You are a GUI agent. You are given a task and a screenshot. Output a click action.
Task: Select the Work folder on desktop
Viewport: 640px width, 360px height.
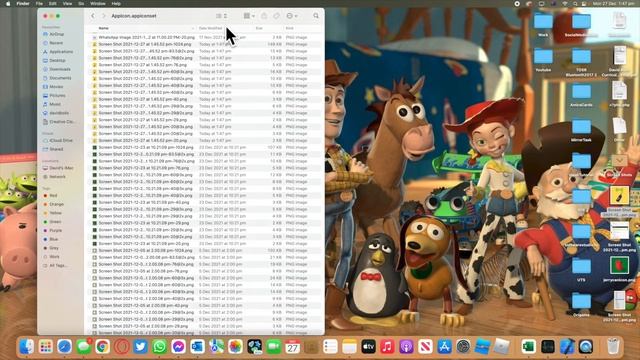[543, 24]
